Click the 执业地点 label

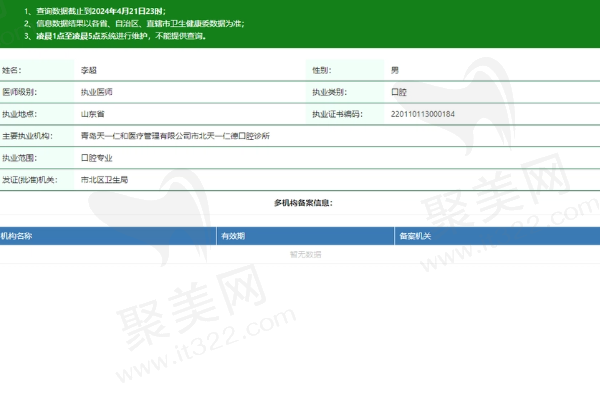click(20, 114)
